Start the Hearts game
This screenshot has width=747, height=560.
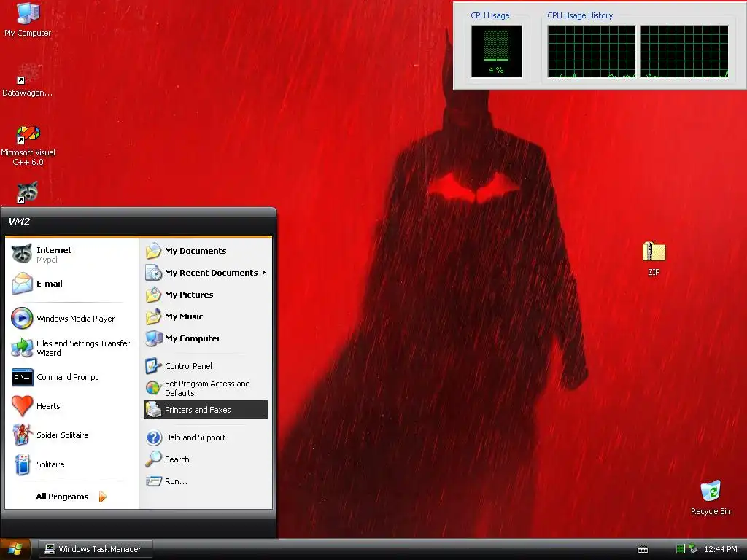pos(71,406)
